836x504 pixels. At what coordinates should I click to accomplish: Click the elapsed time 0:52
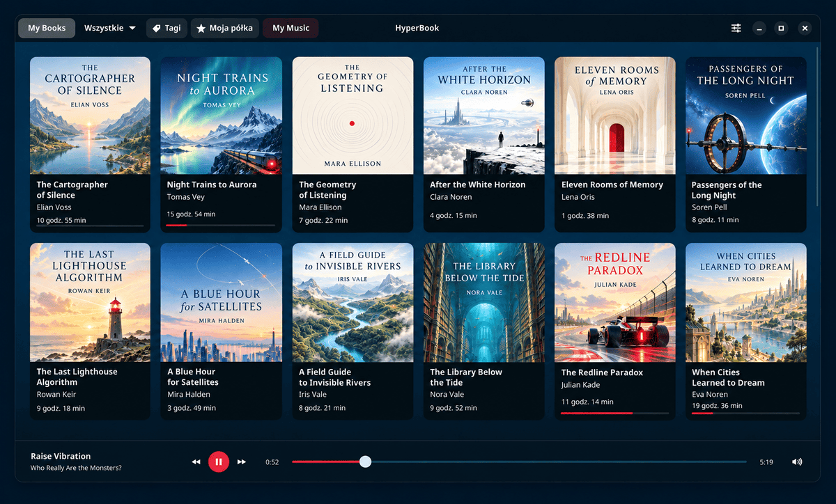272,462
